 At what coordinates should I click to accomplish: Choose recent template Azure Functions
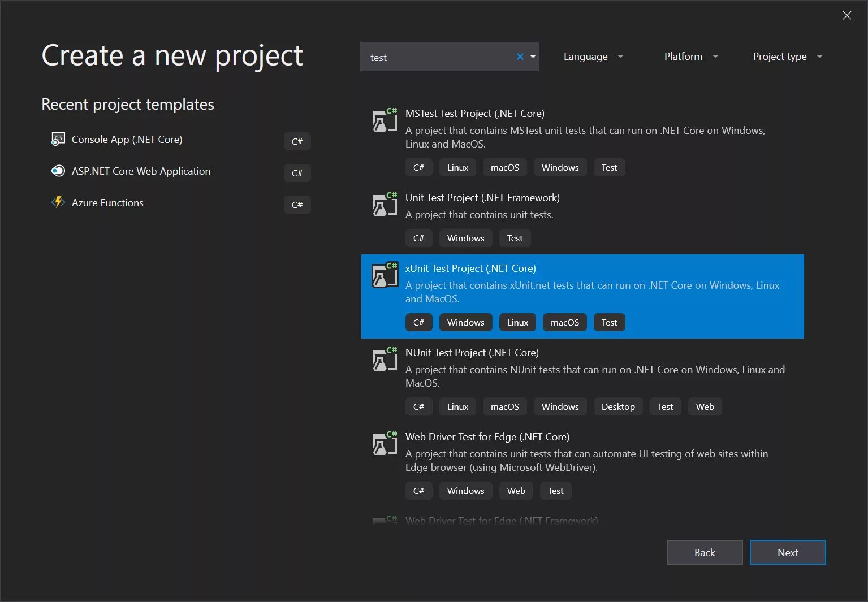point(107,203)
